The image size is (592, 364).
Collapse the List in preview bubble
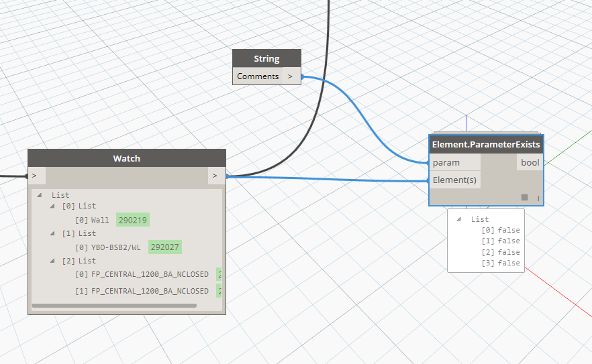tap(458, 219)
